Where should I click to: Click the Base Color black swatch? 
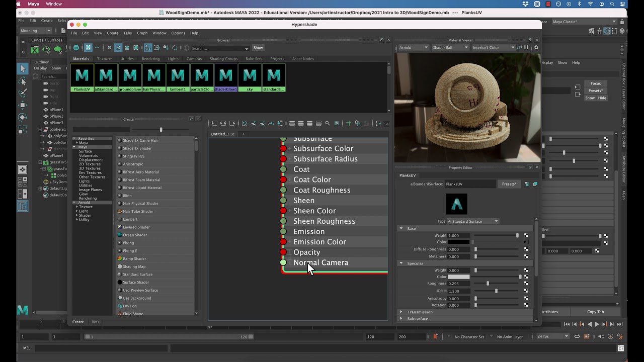(458, 242)
